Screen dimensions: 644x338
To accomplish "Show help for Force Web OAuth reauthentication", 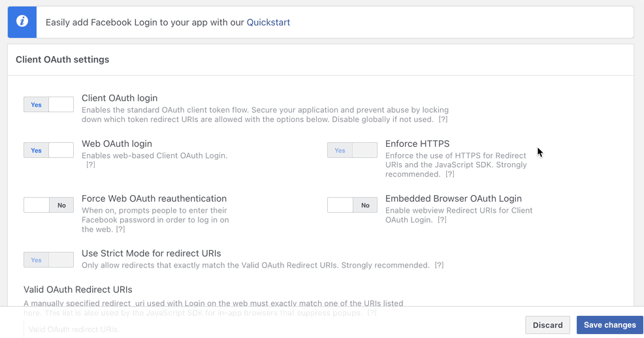I will [x=120, y=229].
